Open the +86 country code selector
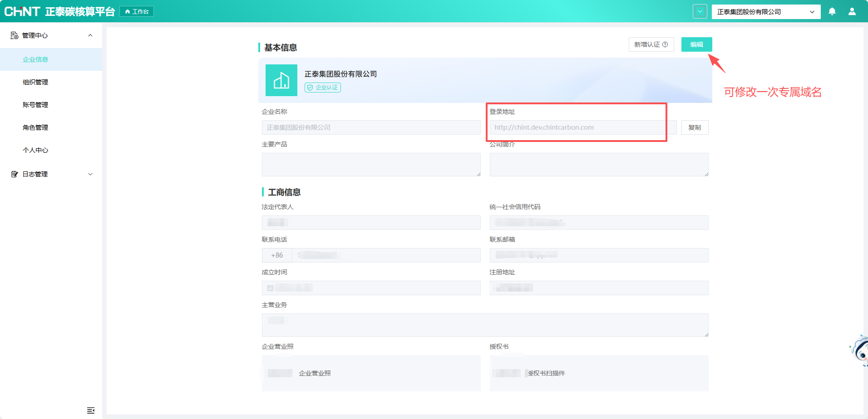The image size is (868, 419). 277,255
